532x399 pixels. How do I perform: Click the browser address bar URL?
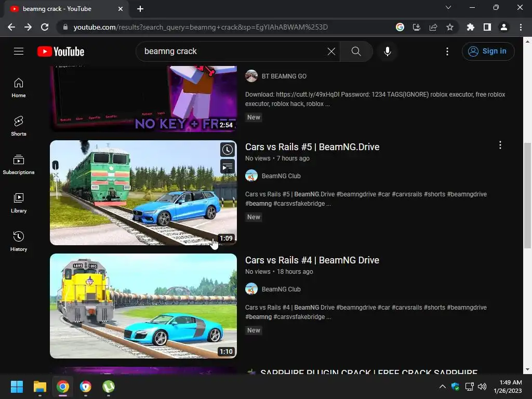(200, 27)
